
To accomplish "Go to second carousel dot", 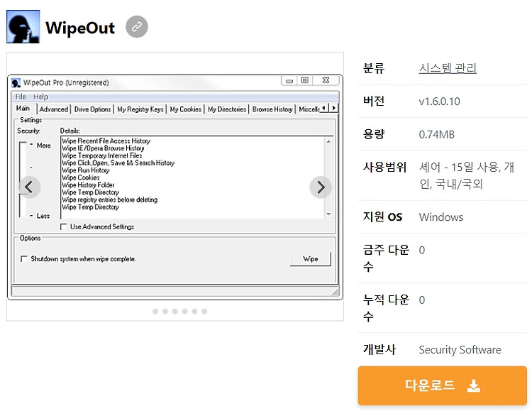I will coord(165,312).
